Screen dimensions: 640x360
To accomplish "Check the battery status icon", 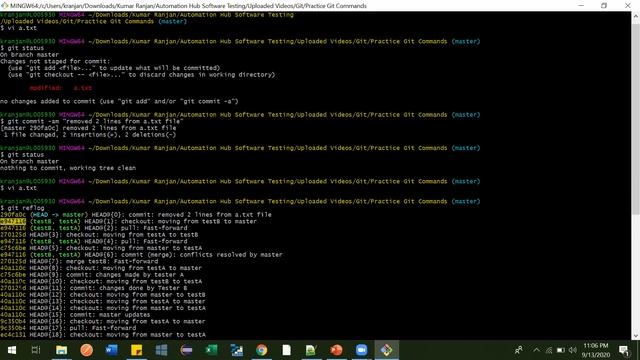I will (x=561, y=350).
